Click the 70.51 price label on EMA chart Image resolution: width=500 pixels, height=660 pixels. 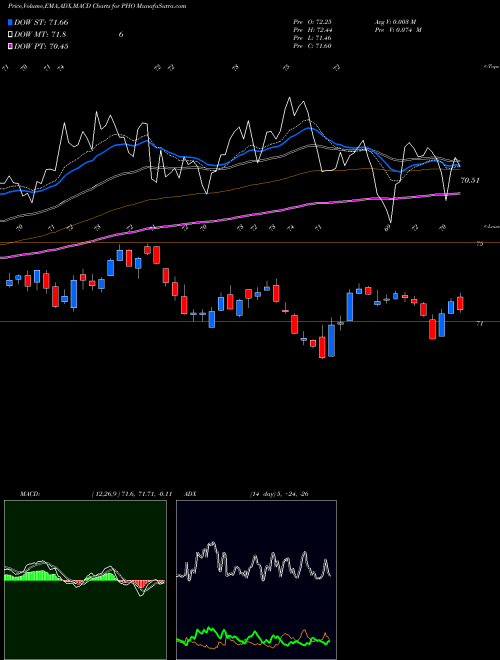pos(470,181)
